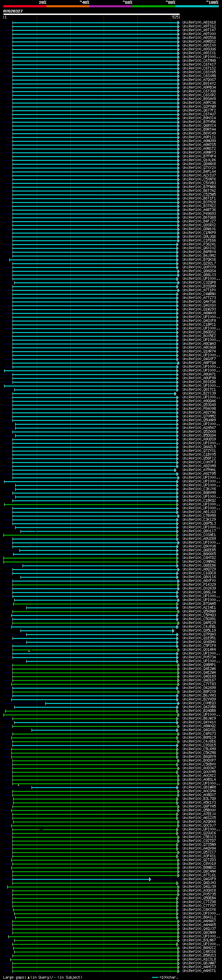Open the last hit UniRef100_A4HST1

pyautogui.click(x=199, y=971)
